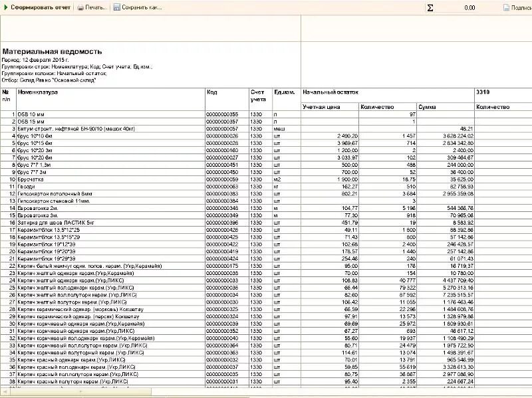Choose Сохранить как... command

point(138,7)
